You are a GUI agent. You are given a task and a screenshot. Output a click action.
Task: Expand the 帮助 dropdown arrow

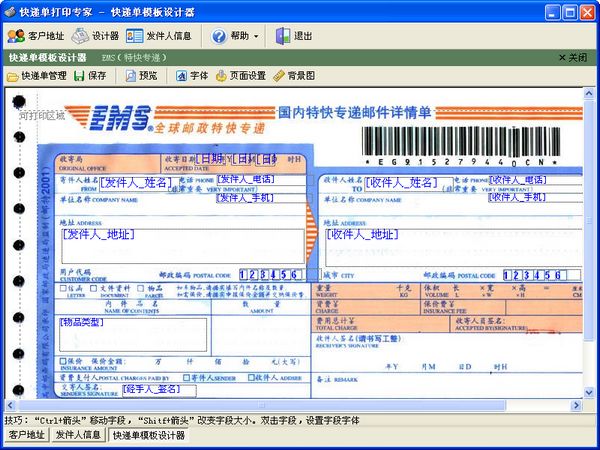coord(256,37)
